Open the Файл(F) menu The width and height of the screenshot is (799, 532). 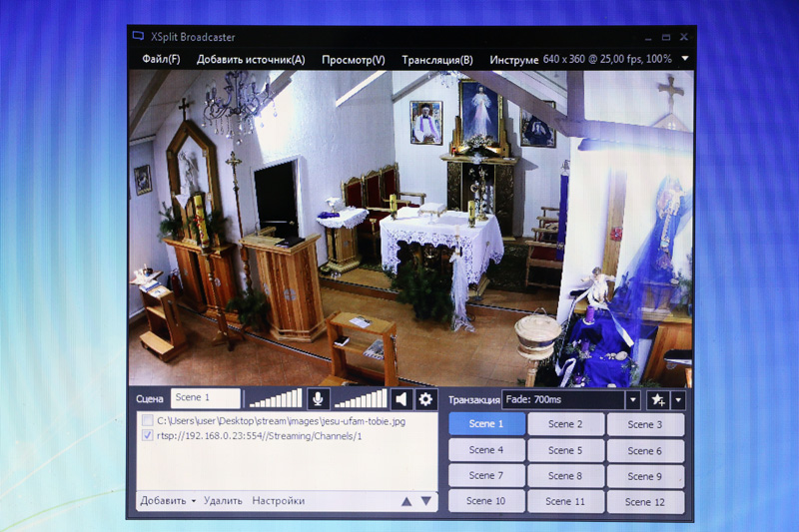point(161,60)
